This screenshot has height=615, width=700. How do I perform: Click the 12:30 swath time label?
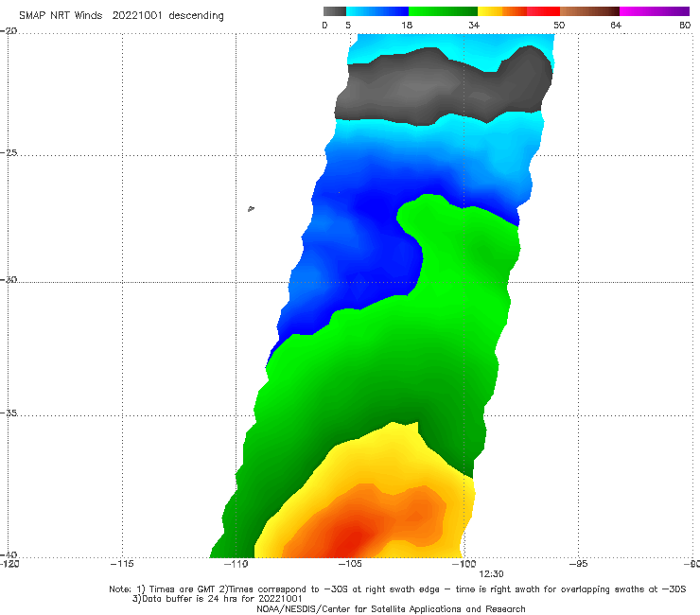tap(491, 574)
